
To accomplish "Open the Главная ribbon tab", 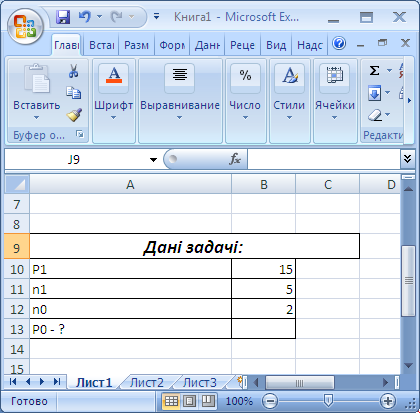I will tap(66, 45).
